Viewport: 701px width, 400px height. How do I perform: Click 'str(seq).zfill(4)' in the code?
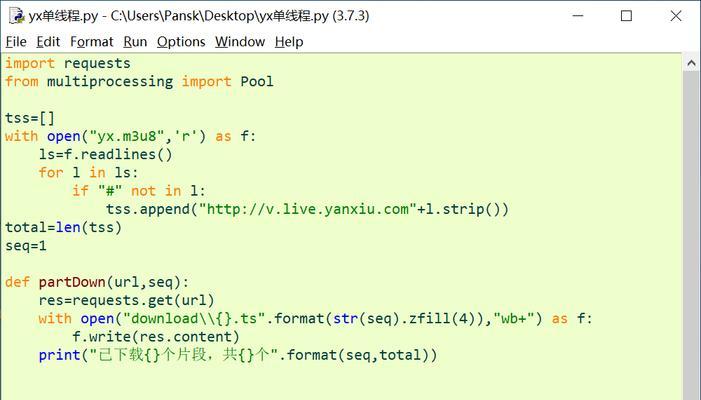point(404,319)
